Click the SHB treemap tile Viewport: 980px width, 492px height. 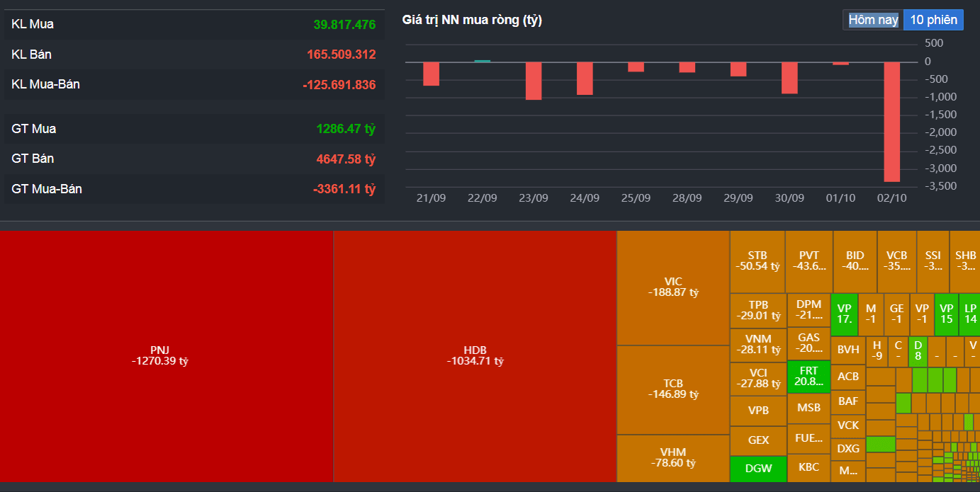click(x=965, y=261)
